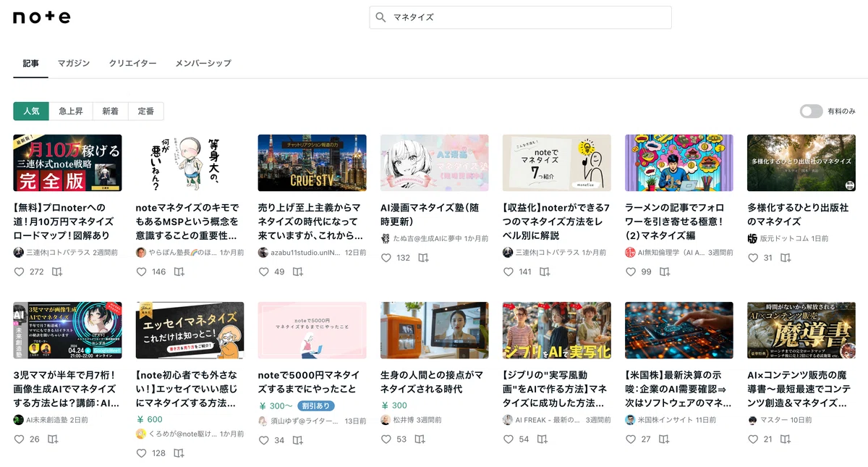Like the MSPという概念 article
Screen dimensions: 868x467
pos(142,272)
